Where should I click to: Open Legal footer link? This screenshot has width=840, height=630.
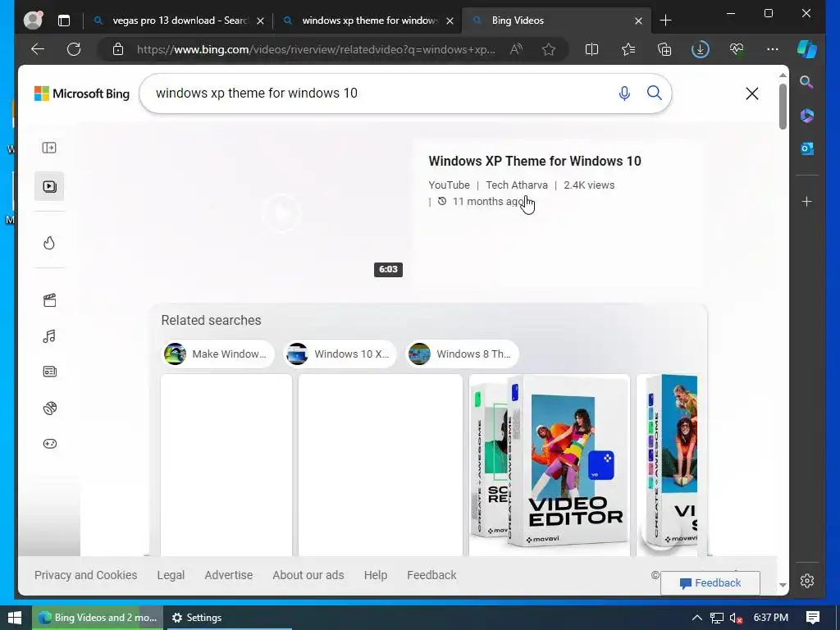click(171, 575)
